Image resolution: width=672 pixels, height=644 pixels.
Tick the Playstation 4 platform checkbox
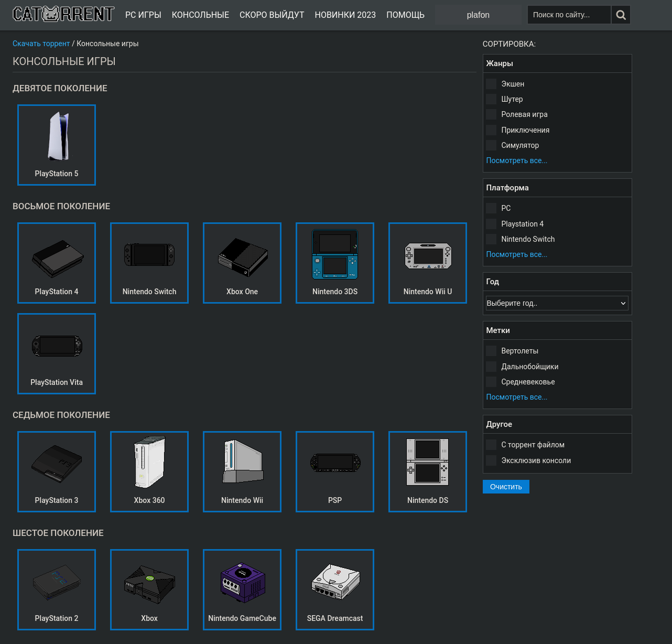click(491, 224)
